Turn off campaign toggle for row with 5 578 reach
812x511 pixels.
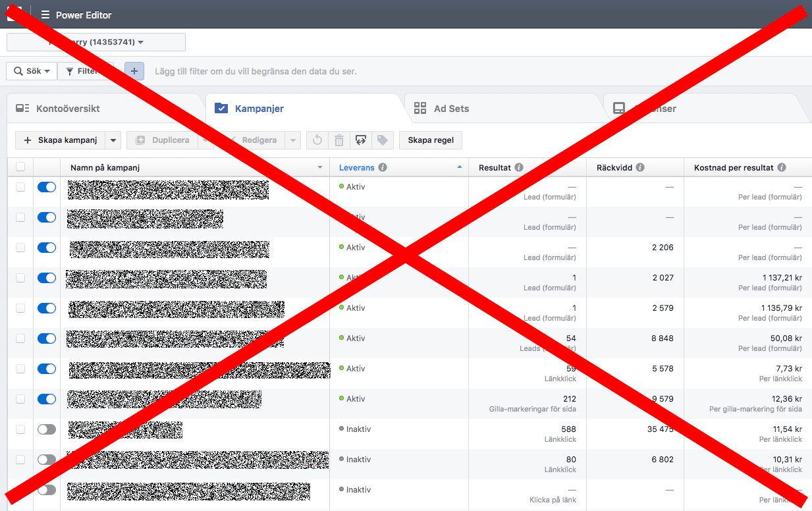(47, 369)
